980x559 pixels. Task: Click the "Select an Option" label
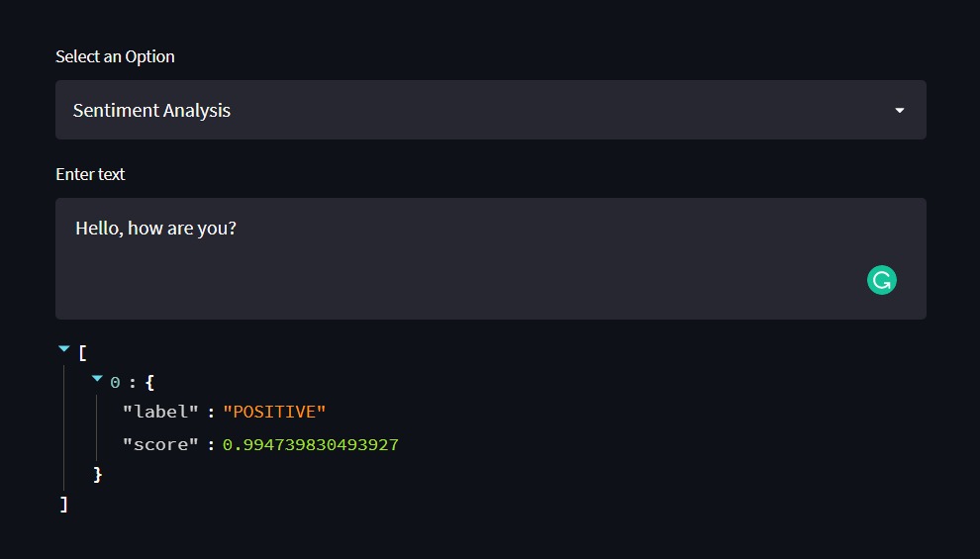pyautogui.click(x=115, y=56)
